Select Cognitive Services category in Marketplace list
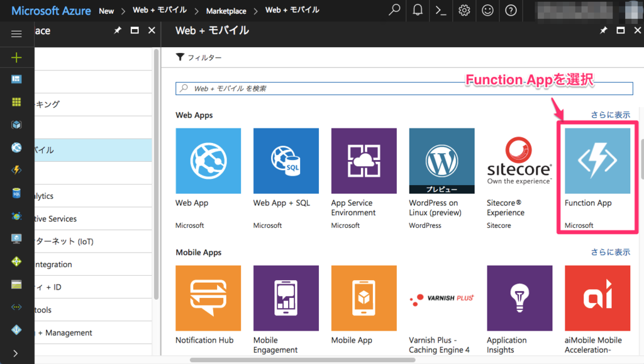 [x=93, y=219]
